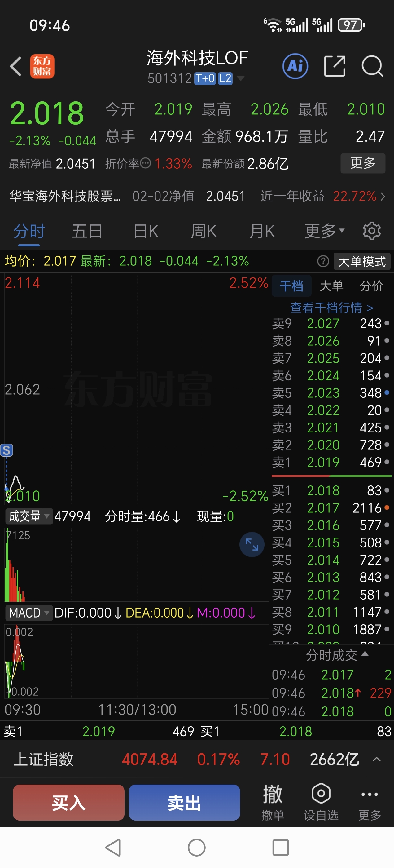Open the 更多 three-dot menu at bottom
Image resolution: width=394 pixels, height=868 pixels.
(370, 803)
